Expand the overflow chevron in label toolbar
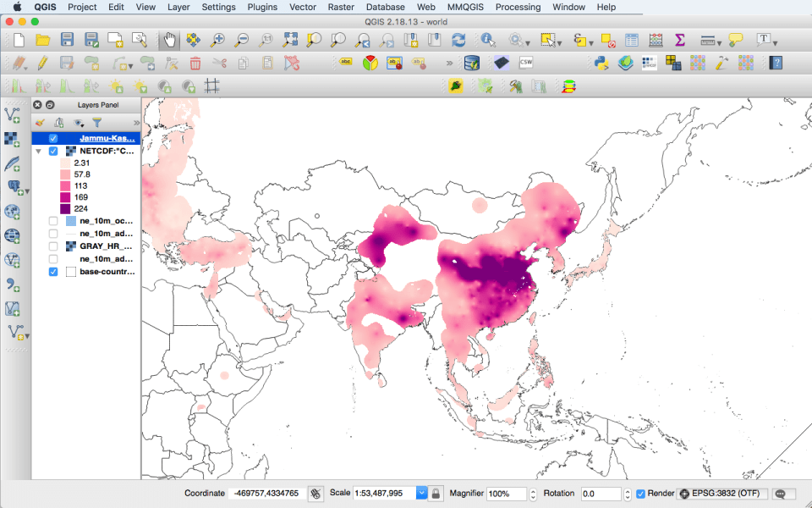This screenshot has height=508, width=812. (x=449, y=63)
